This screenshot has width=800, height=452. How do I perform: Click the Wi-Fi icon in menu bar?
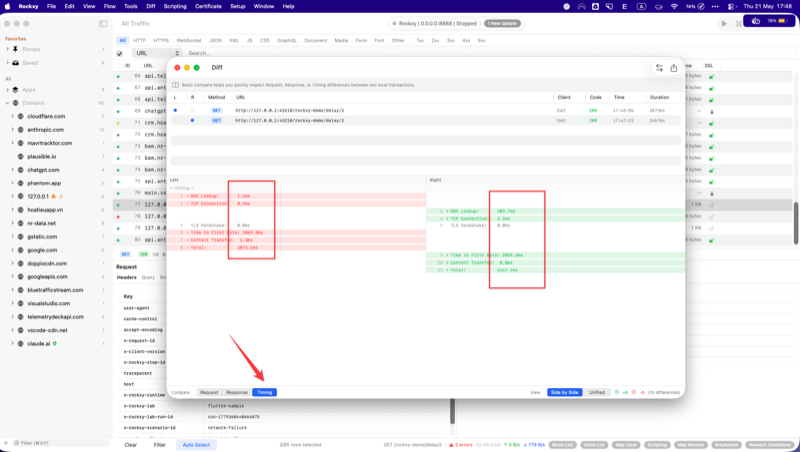click(x=674, y=7)
